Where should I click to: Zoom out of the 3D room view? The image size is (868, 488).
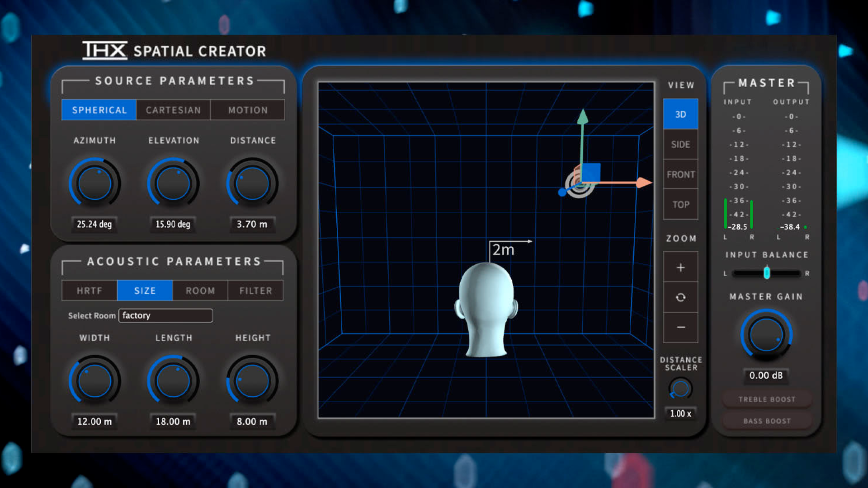click(680, 327)
